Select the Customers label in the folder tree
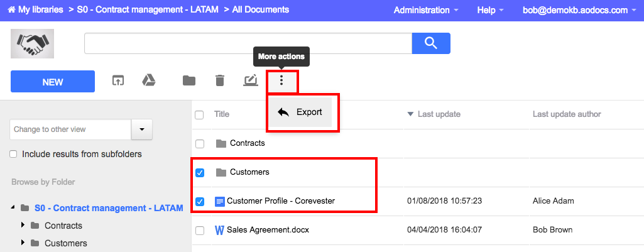 [x=66, y=243]
